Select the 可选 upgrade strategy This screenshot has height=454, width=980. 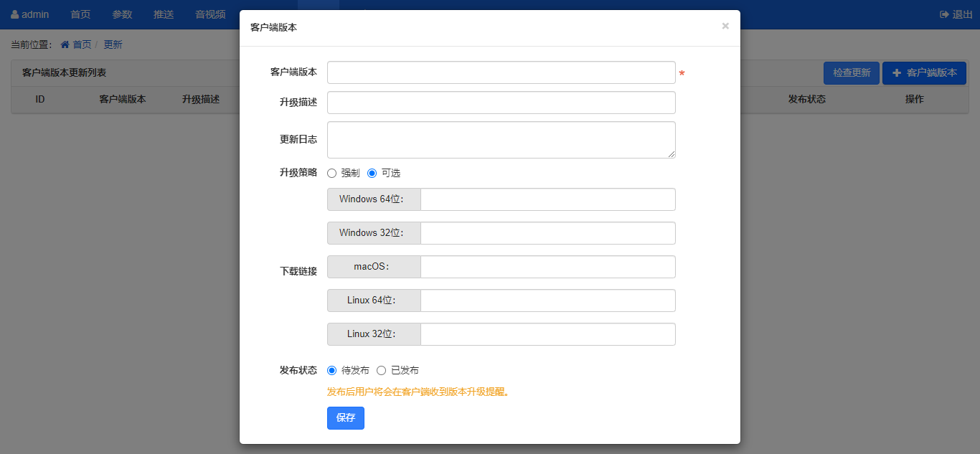click(x=372, y=173)
